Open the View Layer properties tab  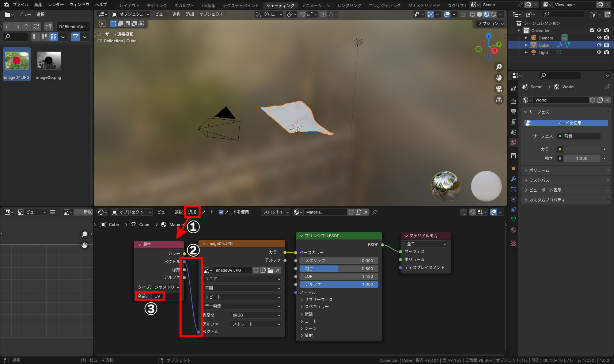tap(513, 122)
